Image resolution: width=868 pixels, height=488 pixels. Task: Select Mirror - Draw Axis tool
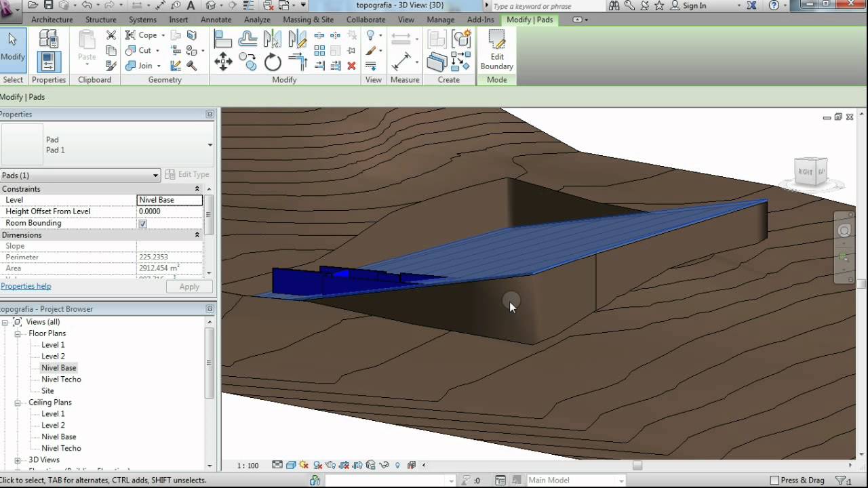tap(297, 39)
